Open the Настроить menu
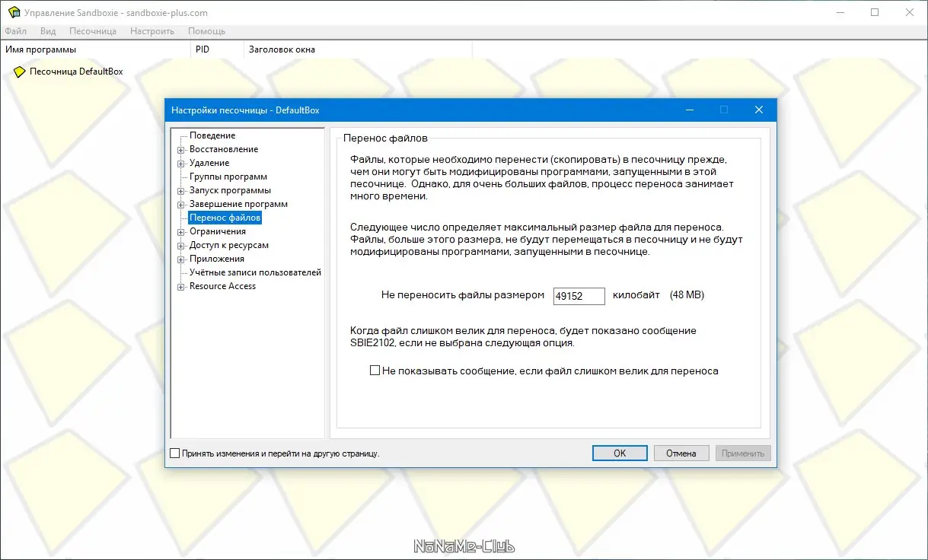Screen dimensions: 928x560 tap(152, 31)
